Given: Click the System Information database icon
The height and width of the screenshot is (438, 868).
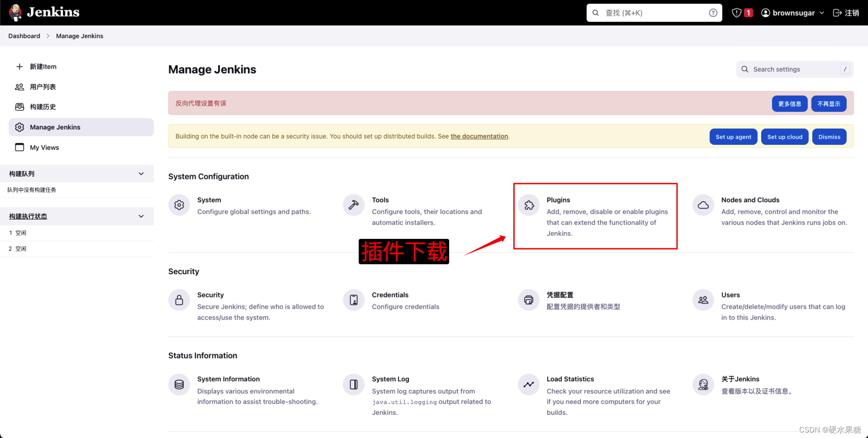Looking at the screenshot, I should pyautogui.click(x=179, y=385).
